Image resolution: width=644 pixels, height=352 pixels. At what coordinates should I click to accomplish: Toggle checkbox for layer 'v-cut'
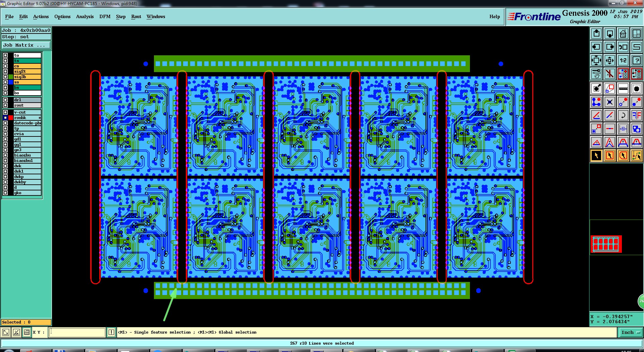coord(5,112)
